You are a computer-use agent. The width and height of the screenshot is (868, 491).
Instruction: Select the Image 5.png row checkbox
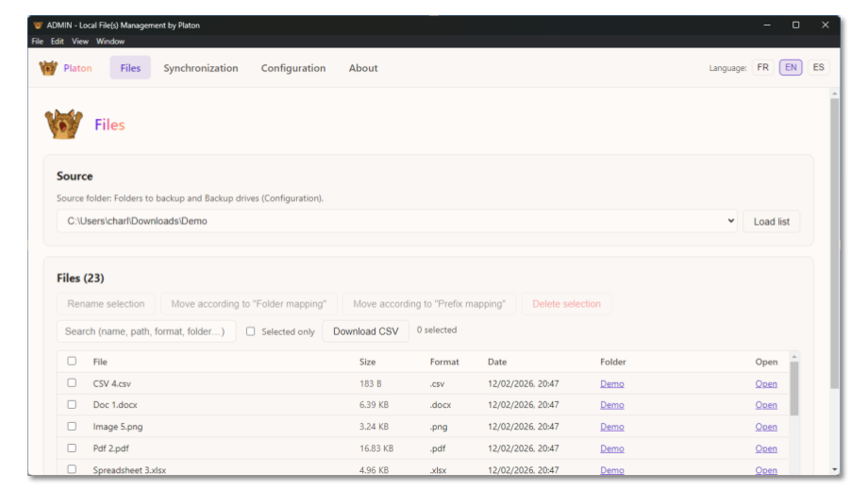[72, 427]
